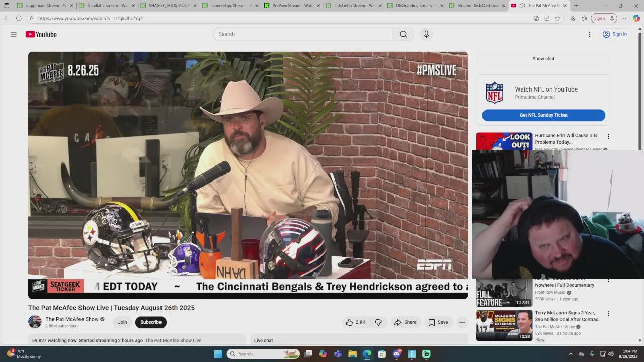The image size is (644, 362).
Task: Start voice search with the microphone
Action: pyautogui.click(x=426, y=34)
